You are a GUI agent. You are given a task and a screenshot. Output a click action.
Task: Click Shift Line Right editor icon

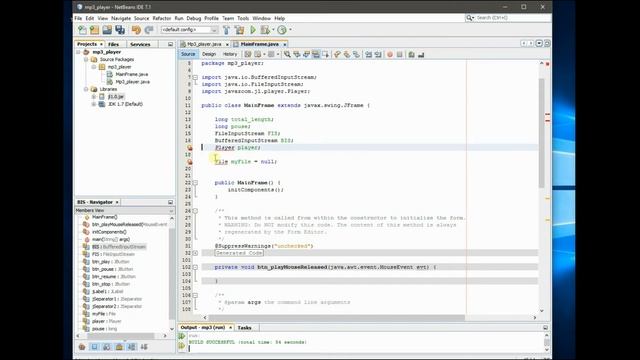pos(378,54)
